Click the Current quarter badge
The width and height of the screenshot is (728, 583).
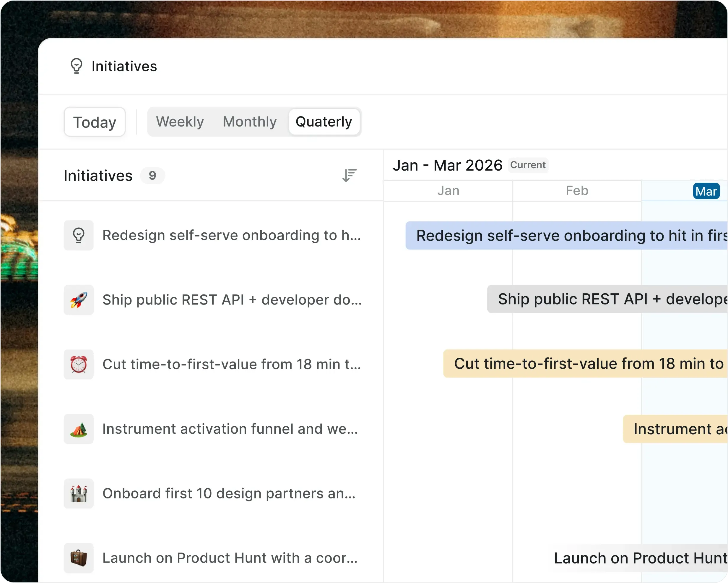point(528,165)
